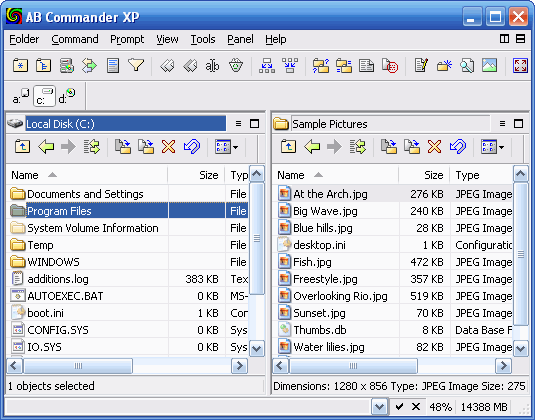
Task: Go up one folder in the right panel
Action: [x=289, y=147]
